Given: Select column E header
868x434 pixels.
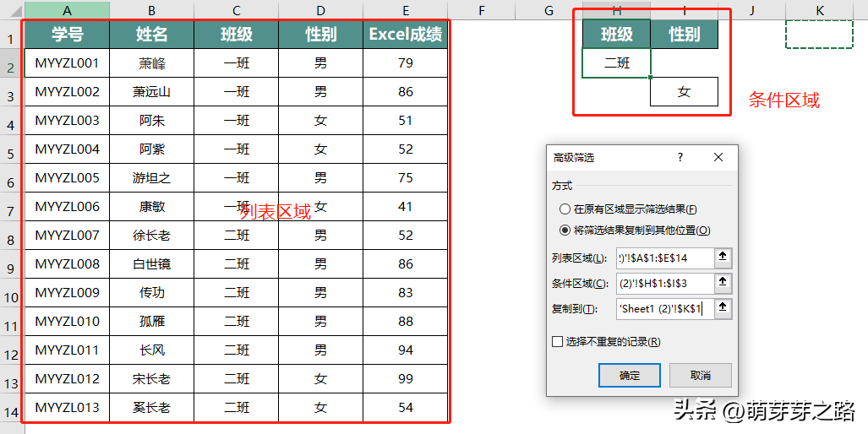Looking at the screenshot, I should click(406, 10).
